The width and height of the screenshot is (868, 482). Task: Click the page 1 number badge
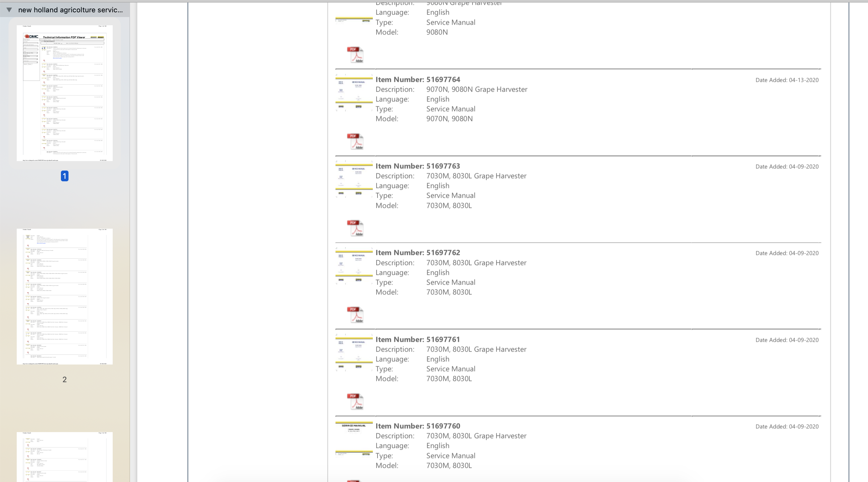[x=65, y=176]
